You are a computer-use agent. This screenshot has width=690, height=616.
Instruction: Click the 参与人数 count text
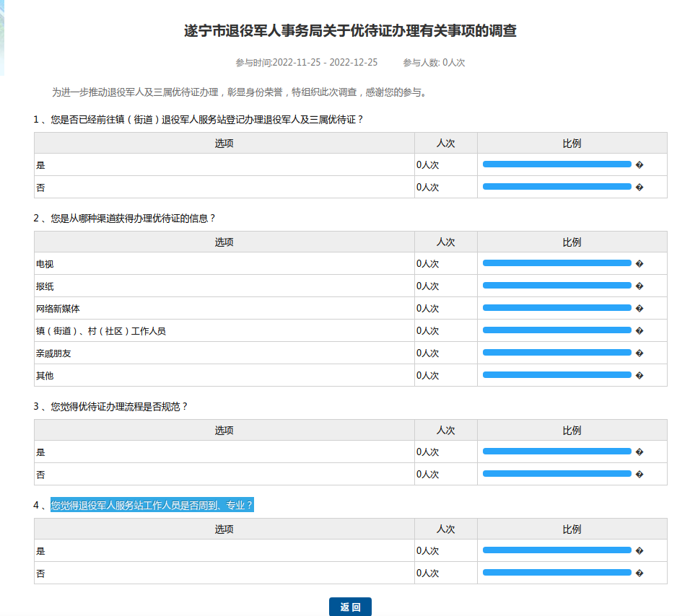[x=434, y=63]
